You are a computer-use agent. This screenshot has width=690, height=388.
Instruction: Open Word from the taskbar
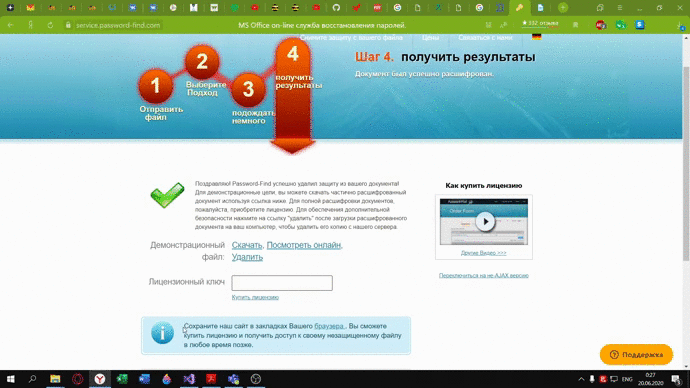[144, 379]
